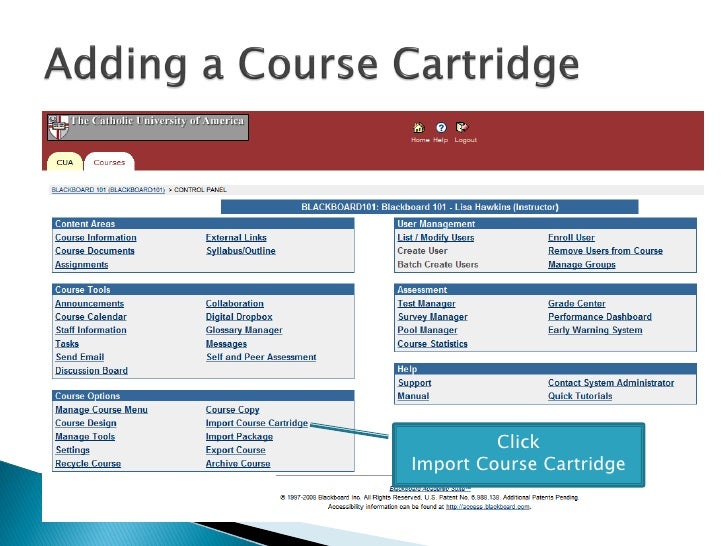728x546 pixels.
Task: Open External Links content area
Action: click(236, 237)
